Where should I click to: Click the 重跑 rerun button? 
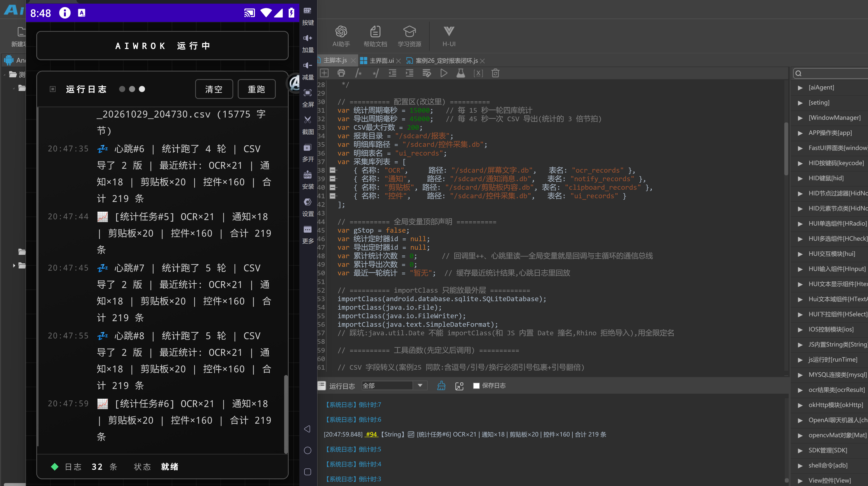pos(256,89)
